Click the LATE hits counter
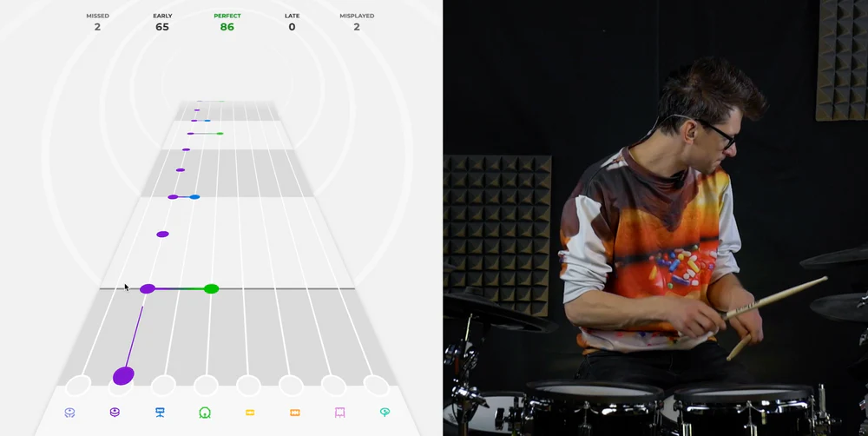 coord(292,23)
